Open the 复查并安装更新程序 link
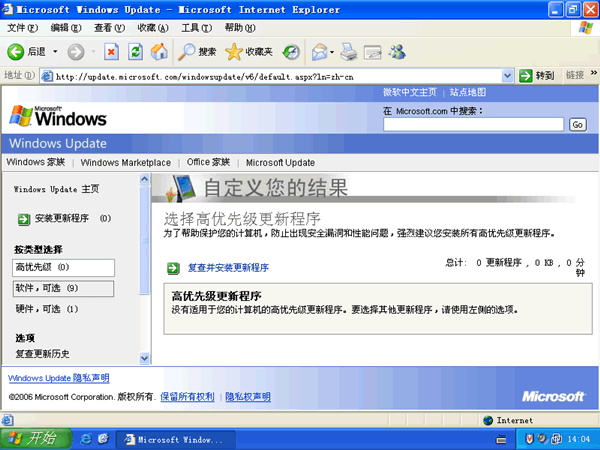Screen dimensions: 600x450 coord(228,267)
